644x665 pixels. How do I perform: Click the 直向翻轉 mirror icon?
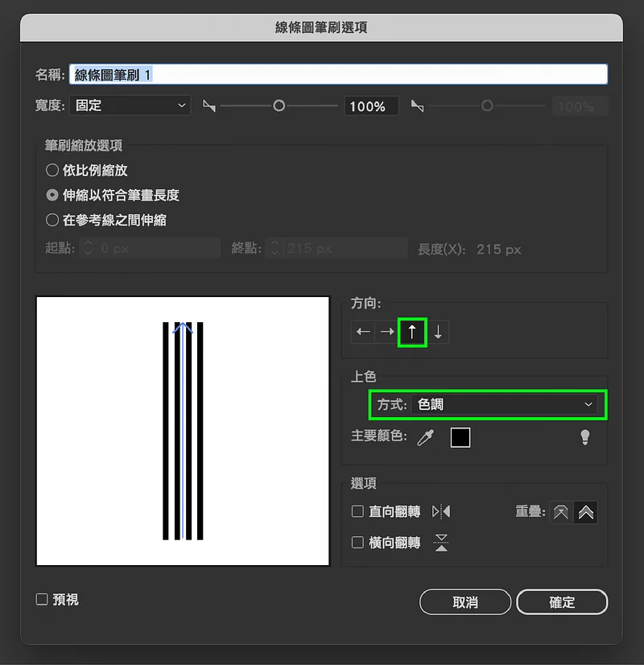(x=441, y=511)
